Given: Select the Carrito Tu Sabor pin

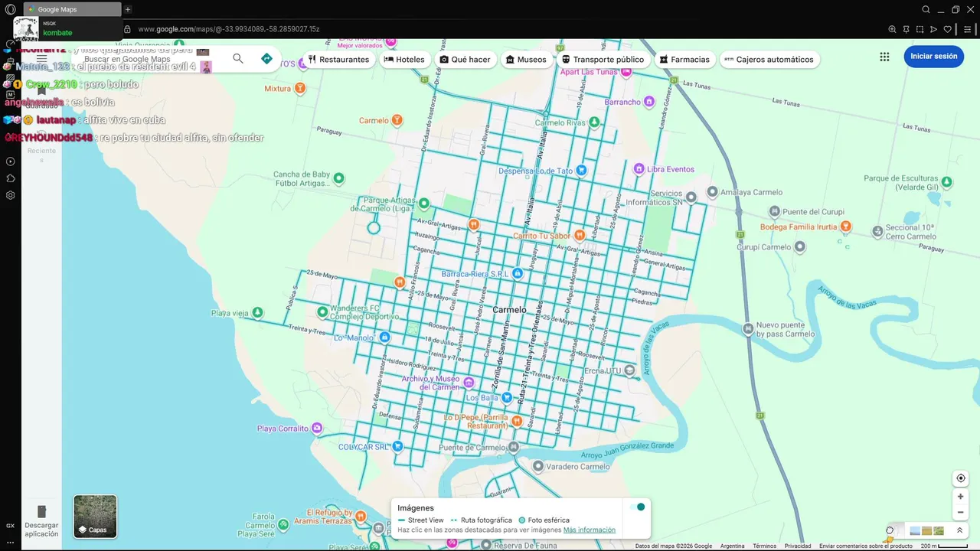Looking at the screenshot, I should [x=580, y=236].
